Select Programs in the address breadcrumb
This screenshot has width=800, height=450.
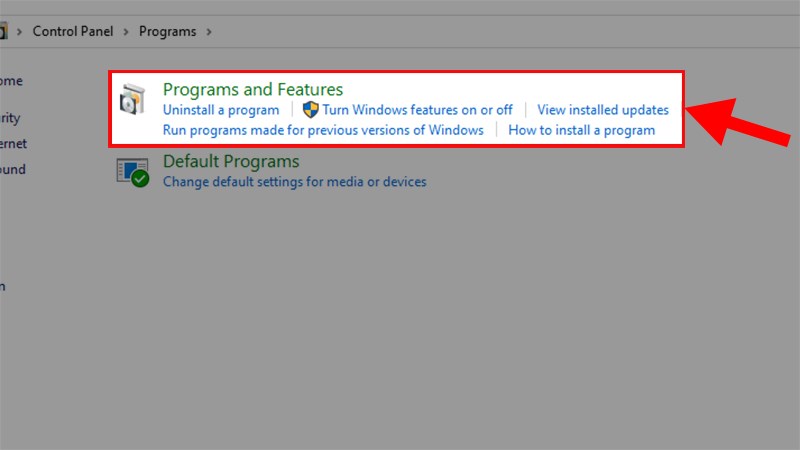(167, 31)
